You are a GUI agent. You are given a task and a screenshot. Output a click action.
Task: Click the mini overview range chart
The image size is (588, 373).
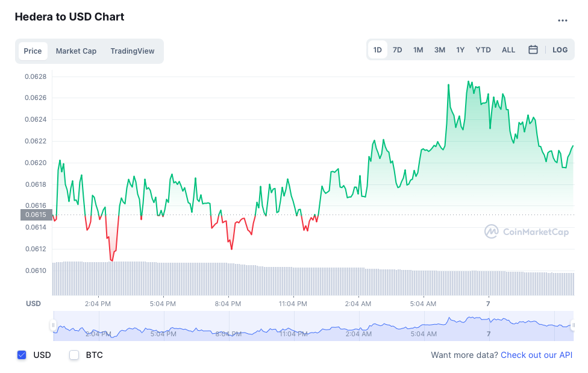[313, 326]
